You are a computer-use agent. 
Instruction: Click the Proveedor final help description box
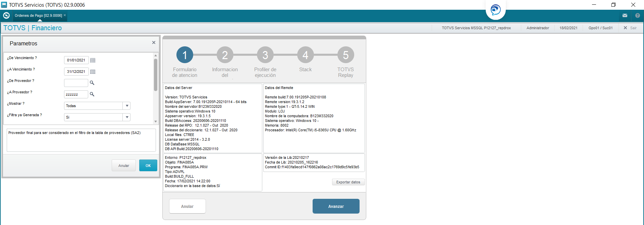tap(81, 140)
